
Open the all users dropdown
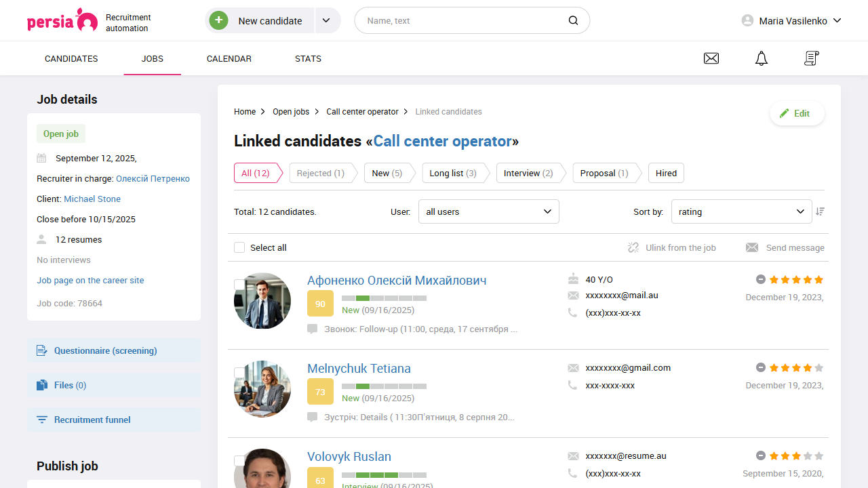(488, 211)
